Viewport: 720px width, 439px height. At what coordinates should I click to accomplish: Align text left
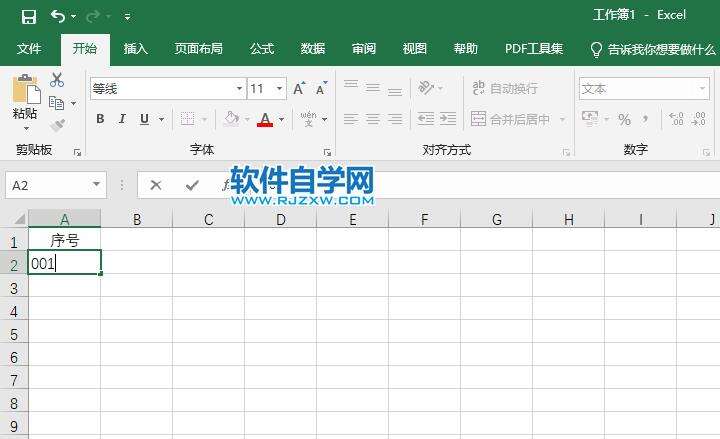[x=351, y=119]
